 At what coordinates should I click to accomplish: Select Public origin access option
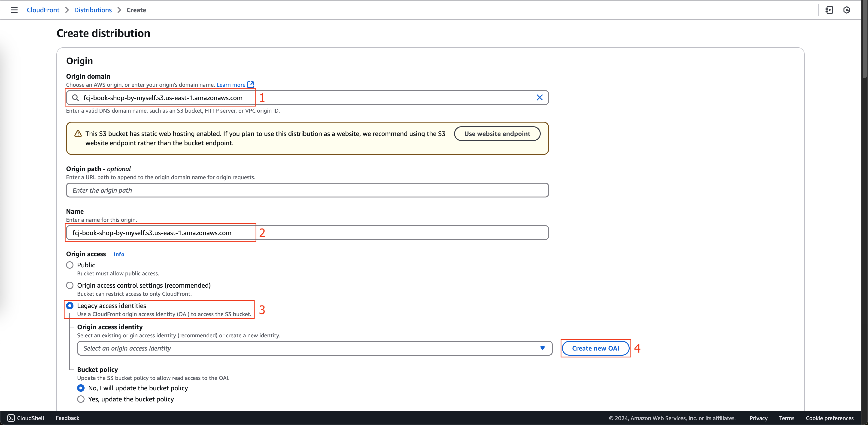pyautogui.click(x=70, y=265)
